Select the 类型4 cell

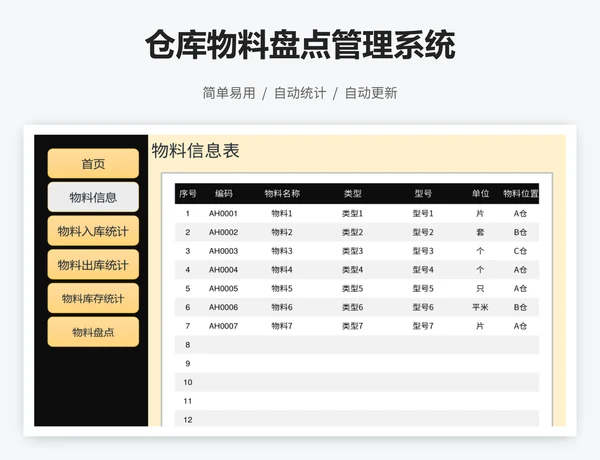coord(352,270)
